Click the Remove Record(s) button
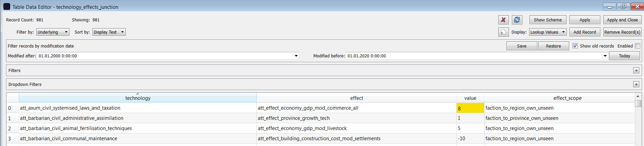644x146 pixels. point(622,32)
